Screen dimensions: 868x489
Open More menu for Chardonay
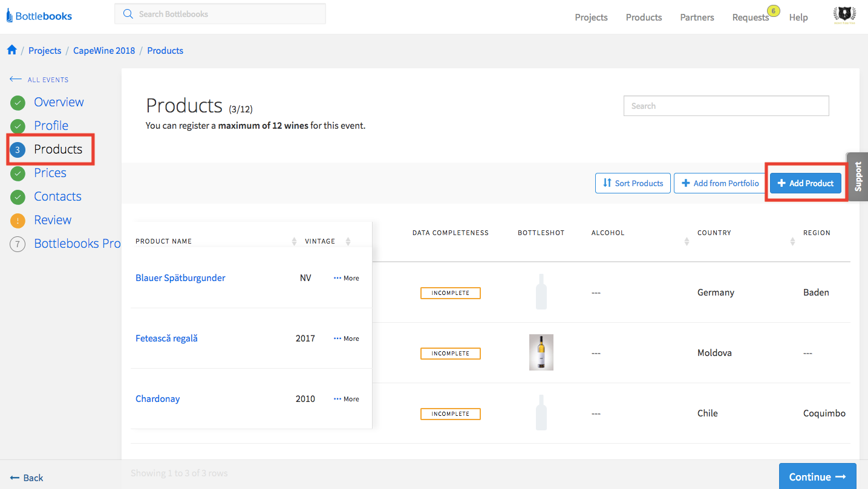347,399
